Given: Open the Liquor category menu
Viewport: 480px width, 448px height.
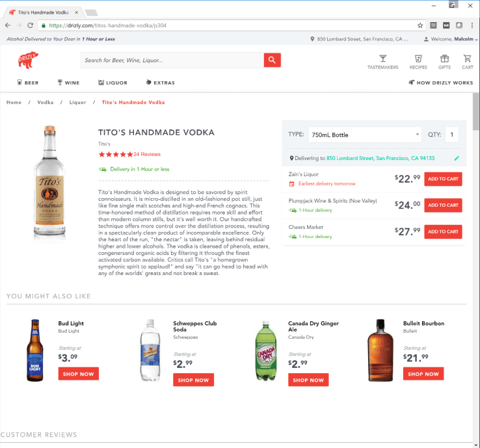Looking at the screenshot, I should point(113,83).
